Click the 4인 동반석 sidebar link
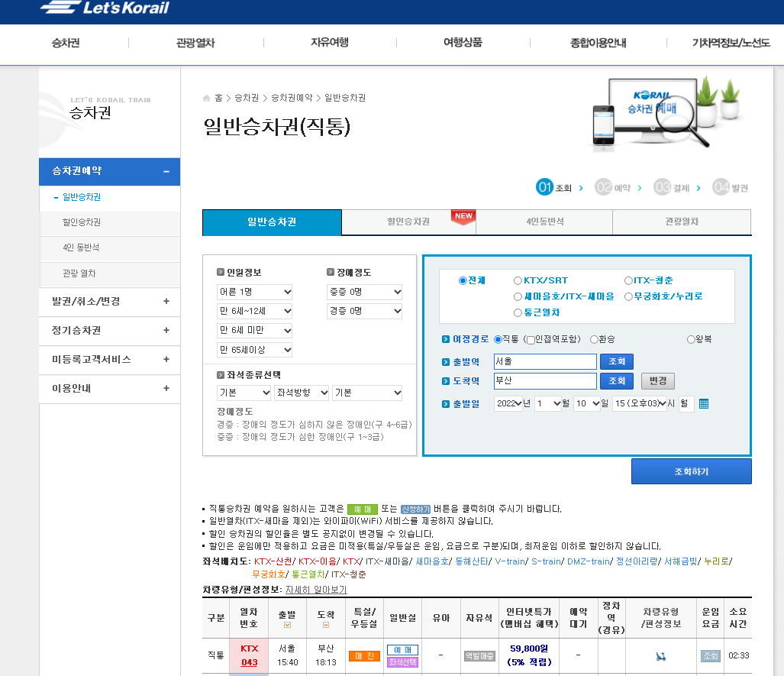 (x=81, y=247)
